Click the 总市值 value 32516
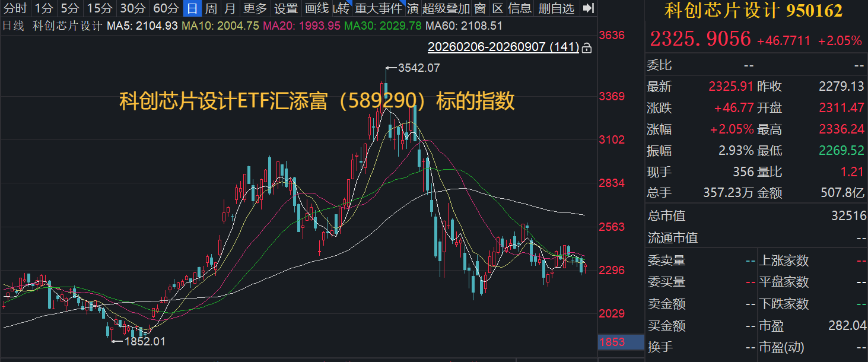Screen dimensions: 868x362 848,215
